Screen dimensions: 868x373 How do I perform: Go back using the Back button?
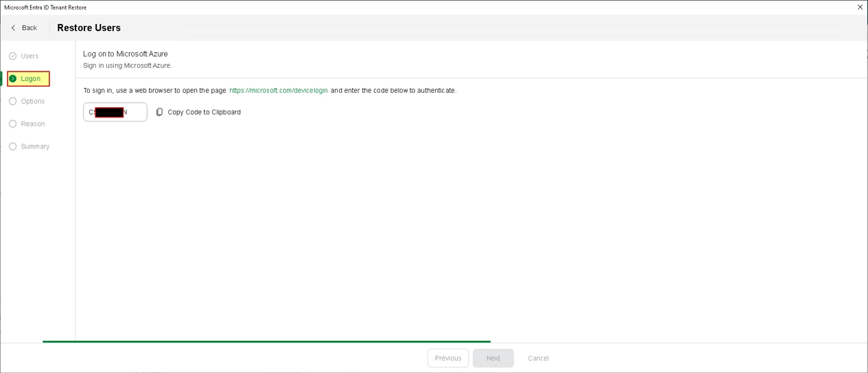[24, 27]
